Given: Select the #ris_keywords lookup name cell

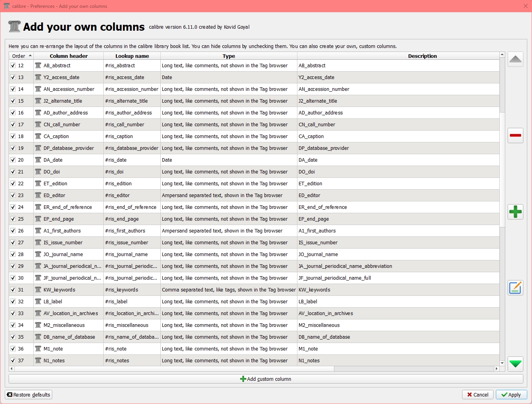Looking at the screenshot, I should (132, 290).
